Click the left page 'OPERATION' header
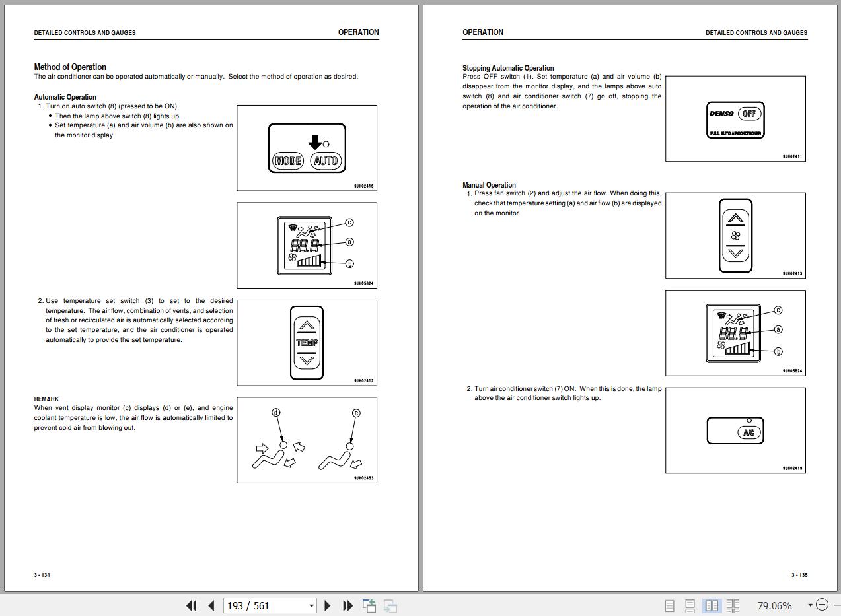 click(x=359, y=32)
